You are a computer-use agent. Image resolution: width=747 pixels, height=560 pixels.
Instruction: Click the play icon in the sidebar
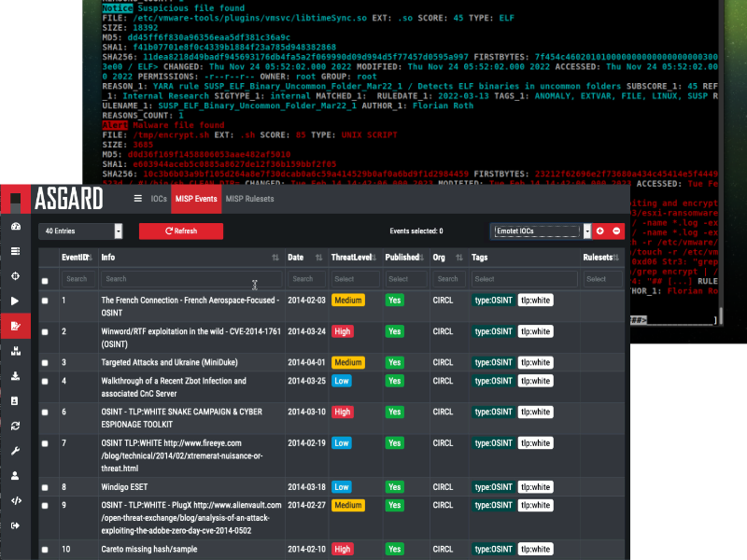(x=15, y=301)
